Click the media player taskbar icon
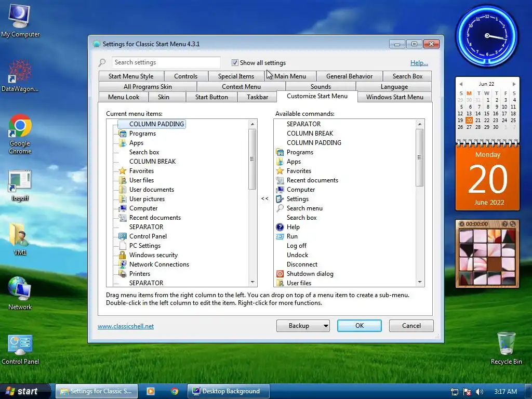 (150, 391)
